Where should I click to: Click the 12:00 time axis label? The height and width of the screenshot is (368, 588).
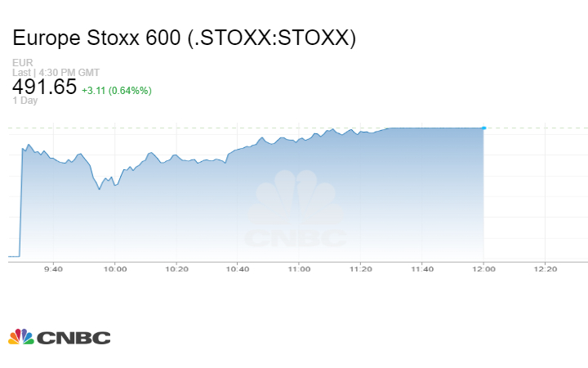point(483,269)
